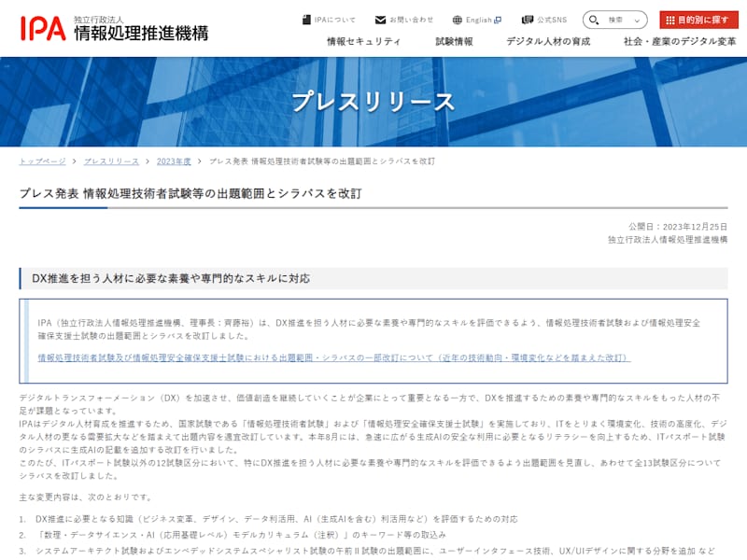747x560 pixels.
Task: Click the globe icon for English
Action: click(458, 20)
